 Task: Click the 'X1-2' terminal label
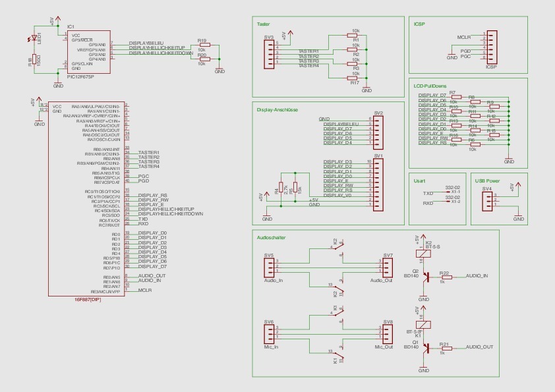pyautogui.click(x=455, y=202)
